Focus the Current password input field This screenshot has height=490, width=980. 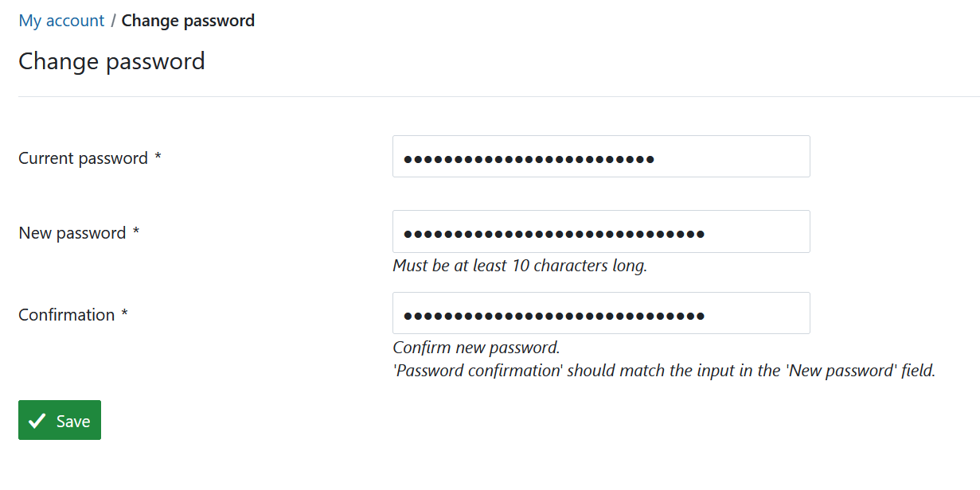(601, 157)
